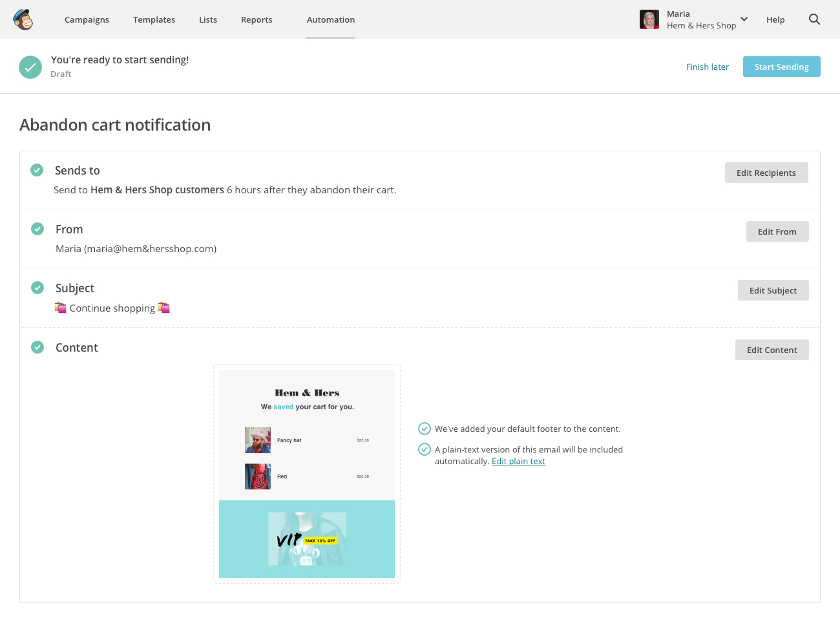Click the shopping bag emoji before Continue shopping
Viewport: 840px width, 640px height.
[61, 307]
